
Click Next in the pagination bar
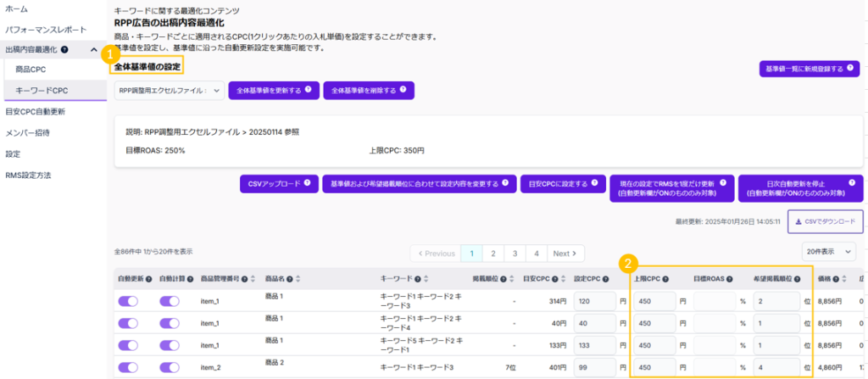(x=565, y=253)
